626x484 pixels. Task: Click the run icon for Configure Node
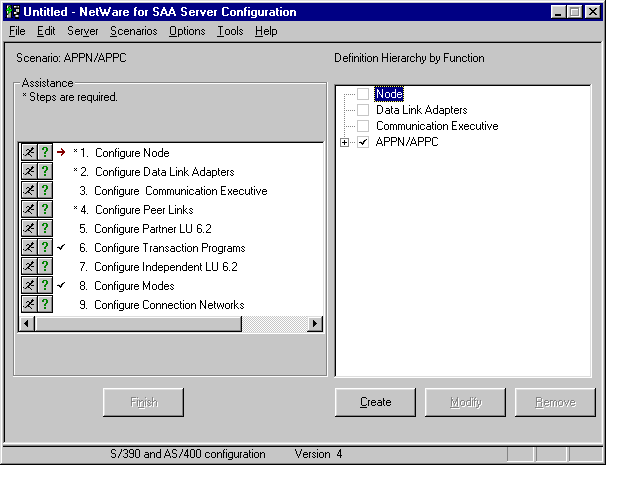(29, 153)
